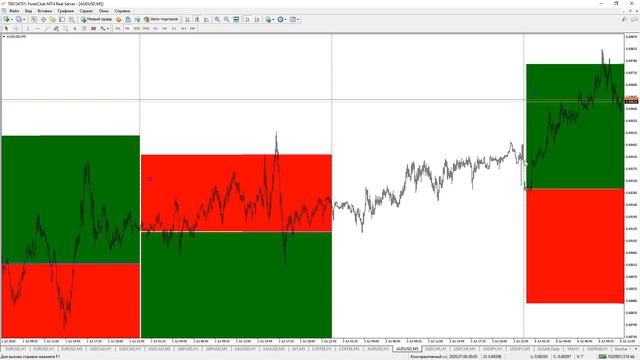The image size is (640, 360).
Task: Switch to the USDRUB,H1 chart tab
Action: click(597, 349)
